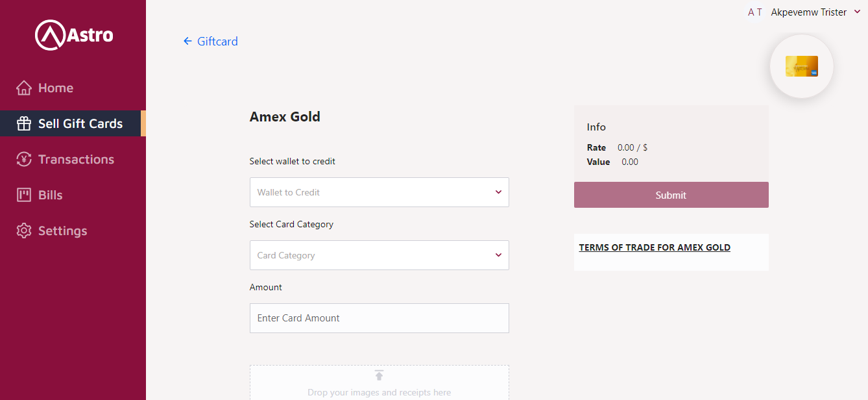Open Transactions from the sidebar
The height and width of the screenshot is (400, 868).
pos(76,159)
